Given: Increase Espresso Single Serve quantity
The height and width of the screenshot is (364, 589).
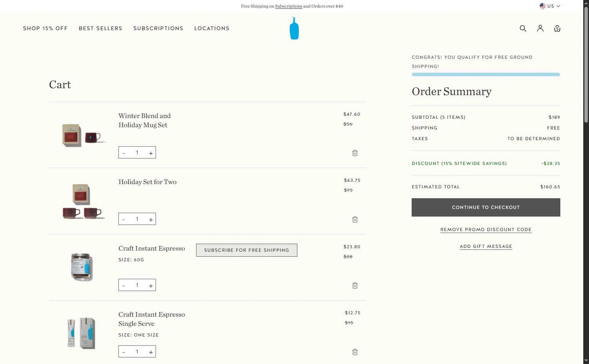Looking at the screenshot, I should pos(151,352).
